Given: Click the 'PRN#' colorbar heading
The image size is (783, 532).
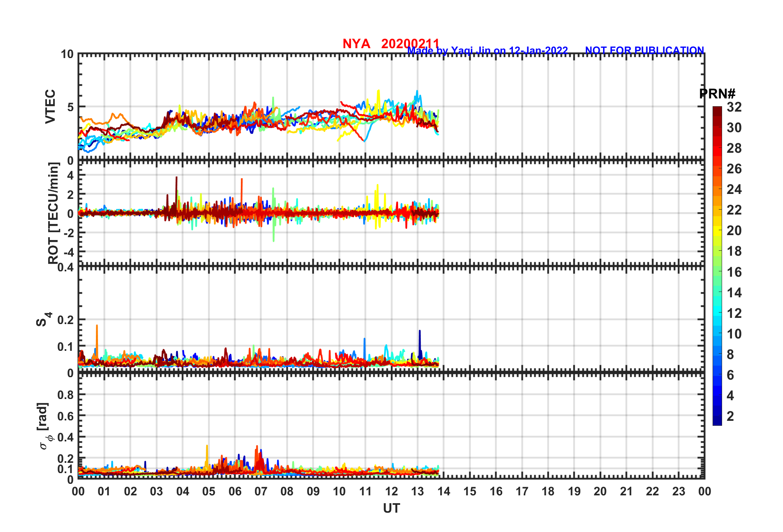Looking at the screenshot, I should (x=717, y=94).
